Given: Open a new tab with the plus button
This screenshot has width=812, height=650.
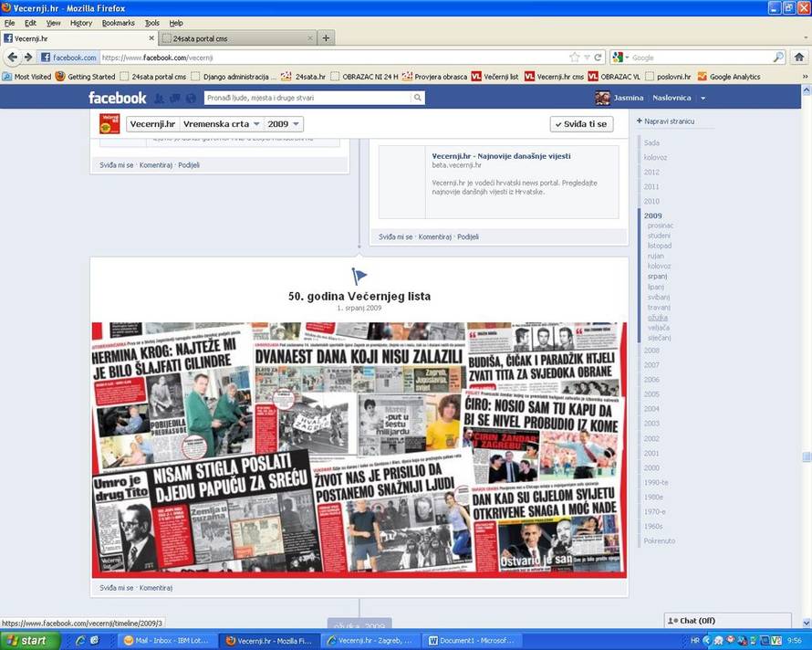Looking at the screenshot, I should click(326, 38).
